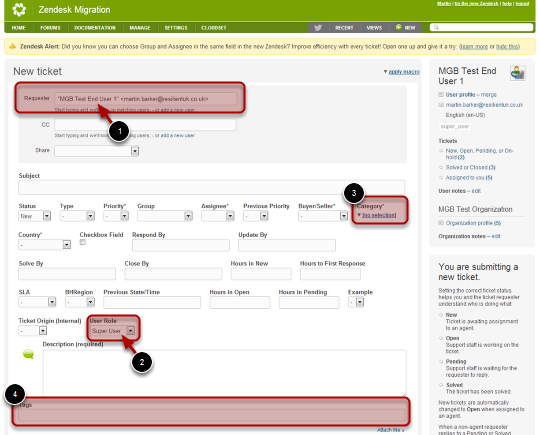Open the Documentation menu
Viewport: 540px width, 435px height.
[95, 28]
